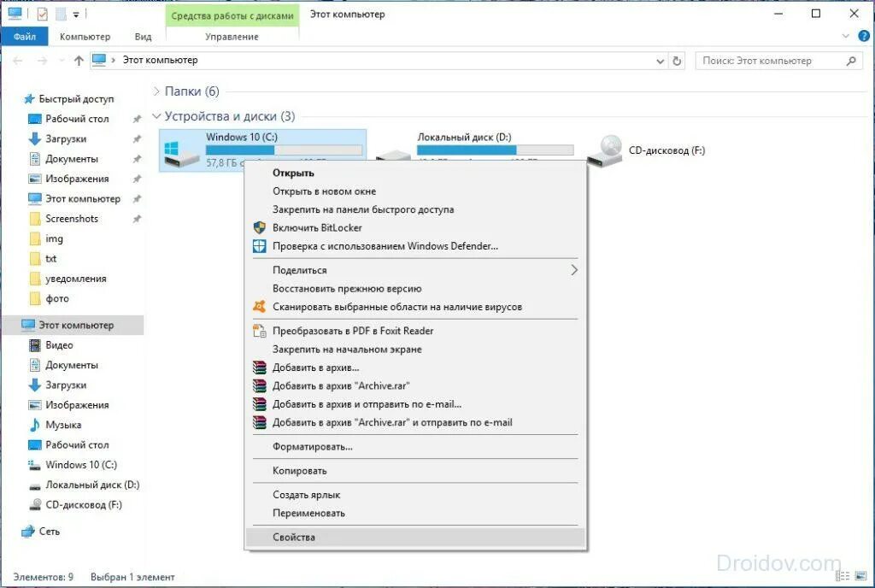Click the search magnifier icon
Image resolution: width=875 pixels, height=588 pixels.
point(851,61)
